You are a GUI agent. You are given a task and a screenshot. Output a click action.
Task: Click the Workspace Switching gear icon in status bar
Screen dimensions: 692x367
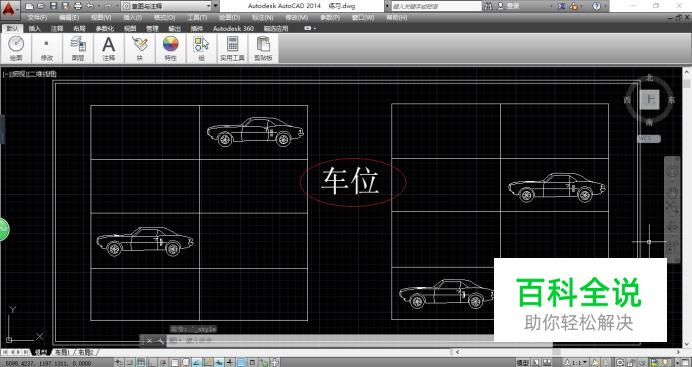(x=620, y=363)
